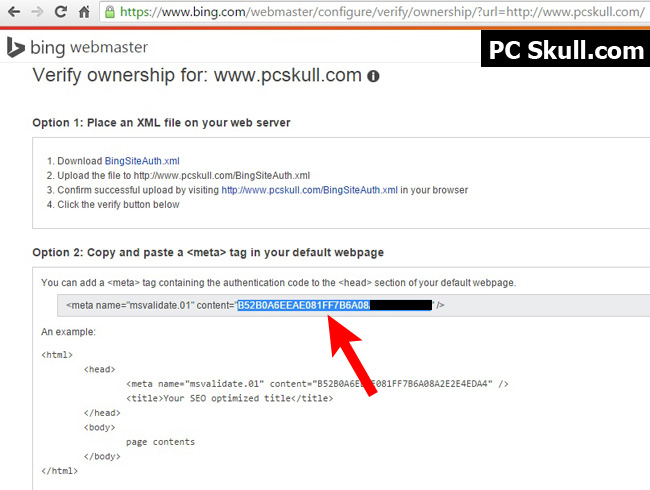
Task: Download the BingSiteAuth.xml file link
Action: [142, 160]
